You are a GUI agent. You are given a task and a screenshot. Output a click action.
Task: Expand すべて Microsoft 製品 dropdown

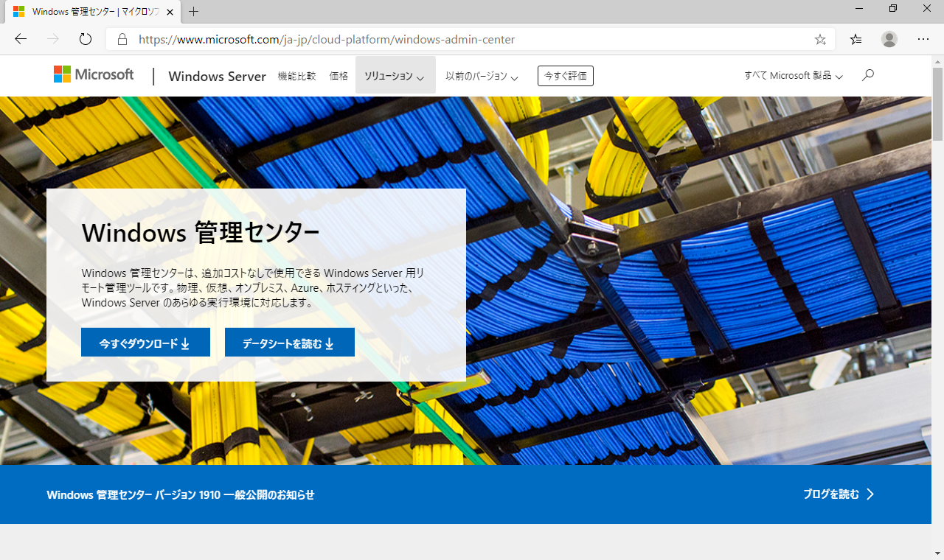[794, 76]
